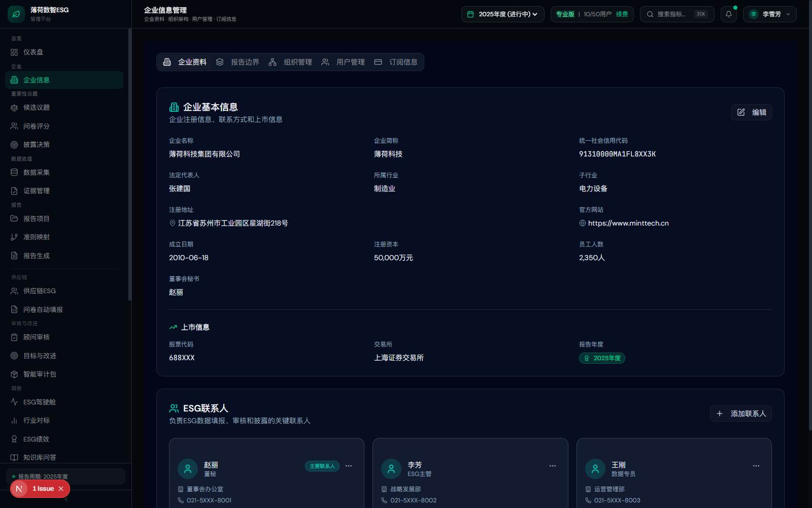812x508 pixels.
Task: Open 目标与改进 sidebar item
Action: coord(64,356)
